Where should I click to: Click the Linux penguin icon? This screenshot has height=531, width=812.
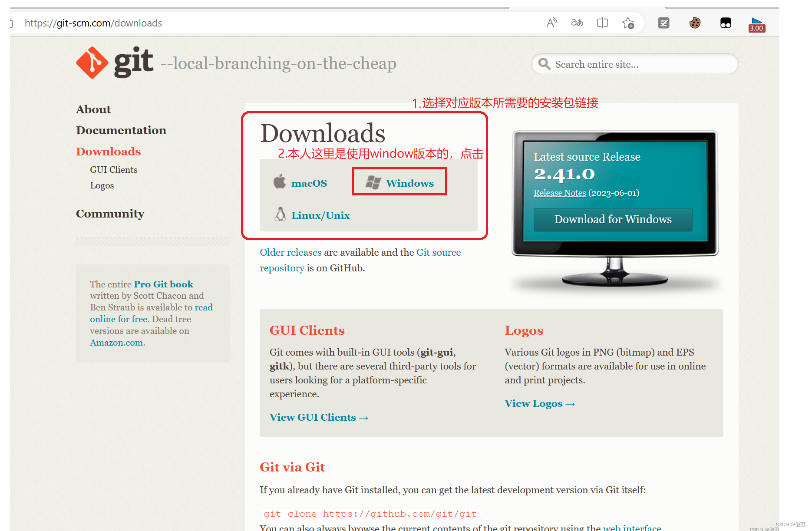pos(281,214)
